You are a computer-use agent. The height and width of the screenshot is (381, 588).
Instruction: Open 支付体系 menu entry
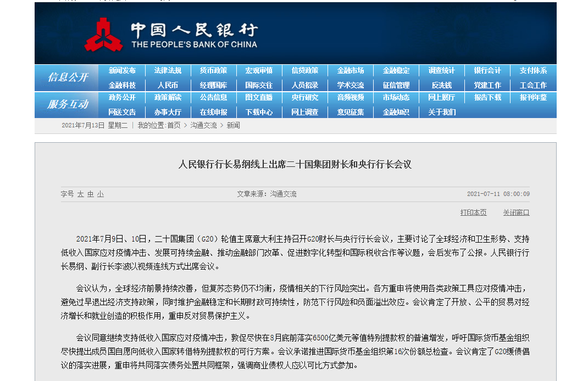coord(533,71)
